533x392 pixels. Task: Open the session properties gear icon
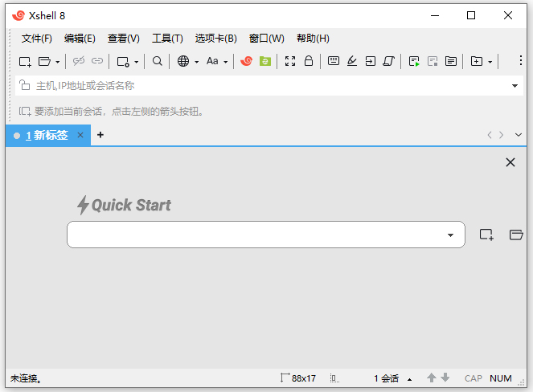tap(123, 62)
